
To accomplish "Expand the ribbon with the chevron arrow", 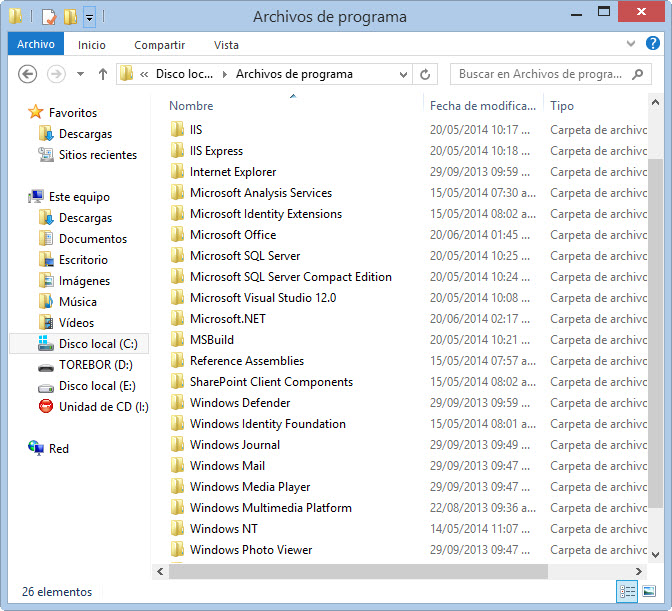I will (630, 43).
